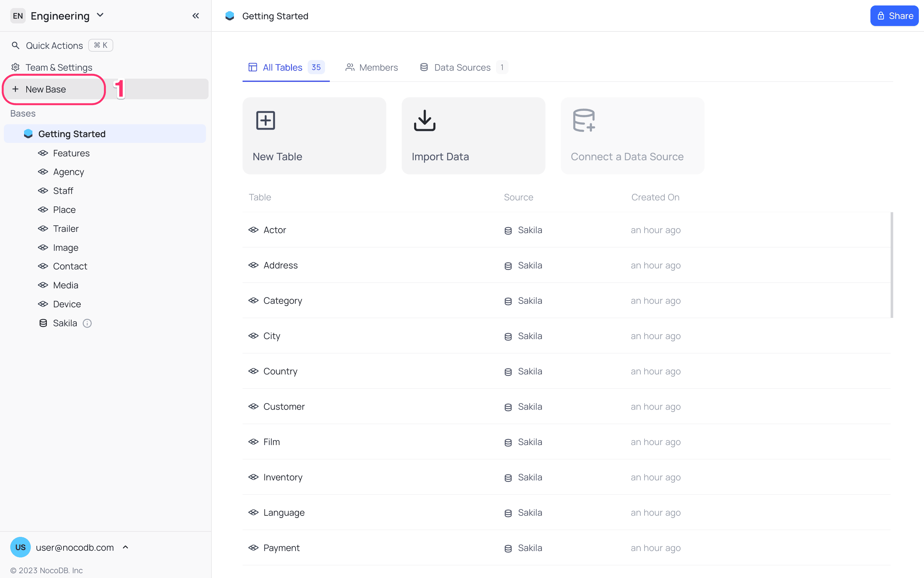Click the Import Data card
This screenshot has height=578, width=924.
pos(474,136)
